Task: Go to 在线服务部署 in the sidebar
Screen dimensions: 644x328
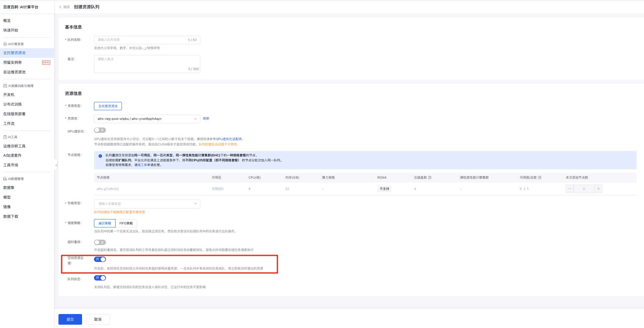Action: pyautogui.click(x=14, y=114)
